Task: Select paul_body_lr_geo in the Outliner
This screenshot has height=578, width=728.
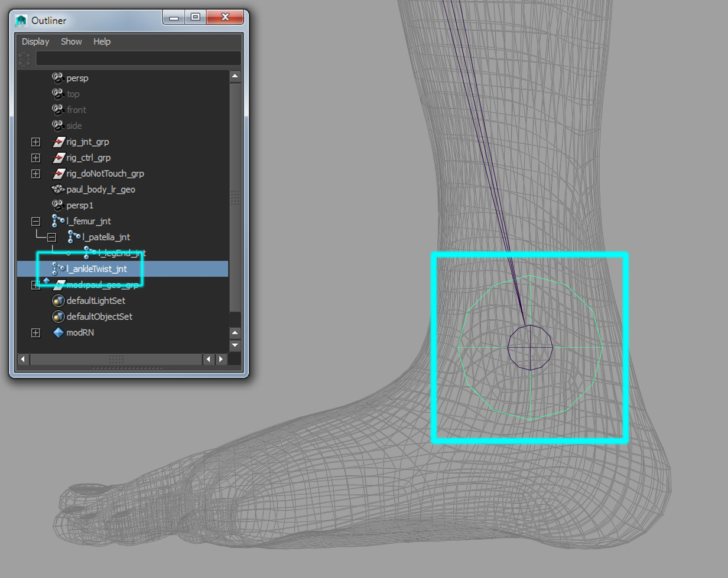Action: [x=101, y=190]
